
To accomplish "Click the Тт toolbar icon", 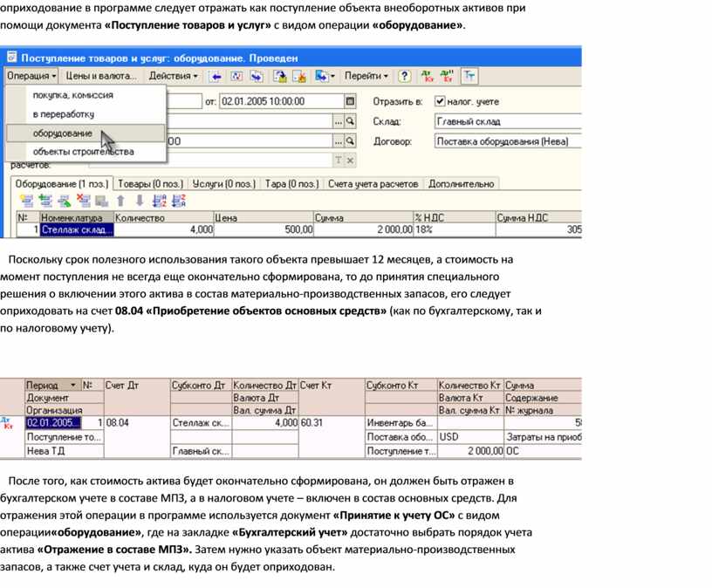I will [x=469, y=76].
